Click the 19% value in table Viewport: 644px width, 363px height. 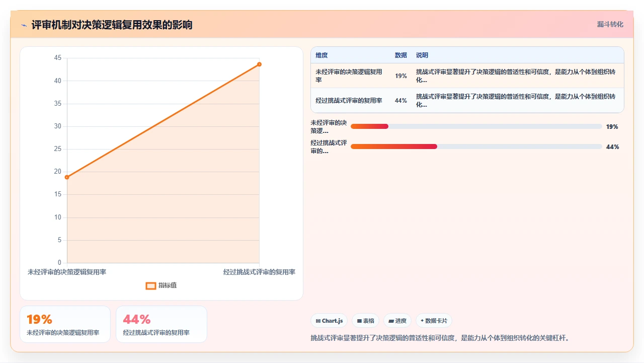pyautogui.click(x=401, y=76)
